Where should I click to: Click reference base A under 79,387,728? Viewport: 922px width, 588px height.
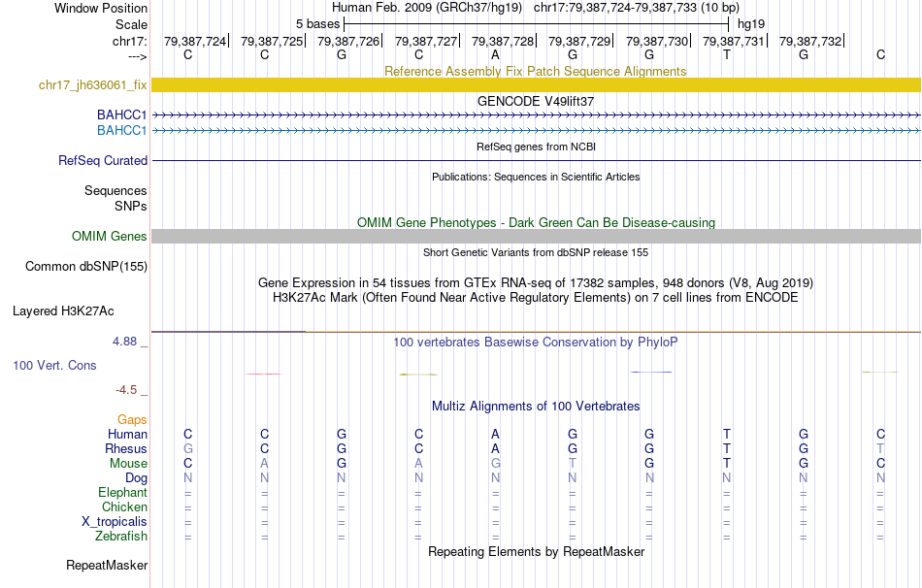[x=495, y=54]
